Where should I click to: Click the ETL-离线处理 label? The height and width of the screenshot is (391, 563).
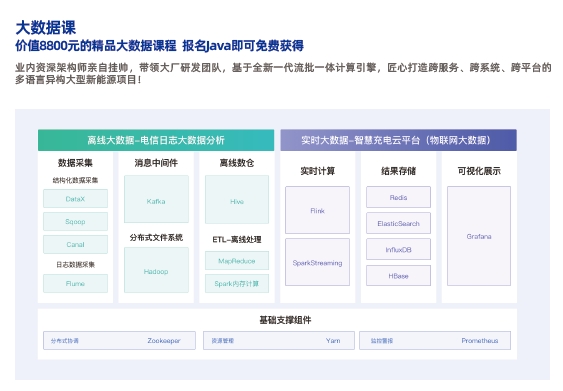pos(237,239)
